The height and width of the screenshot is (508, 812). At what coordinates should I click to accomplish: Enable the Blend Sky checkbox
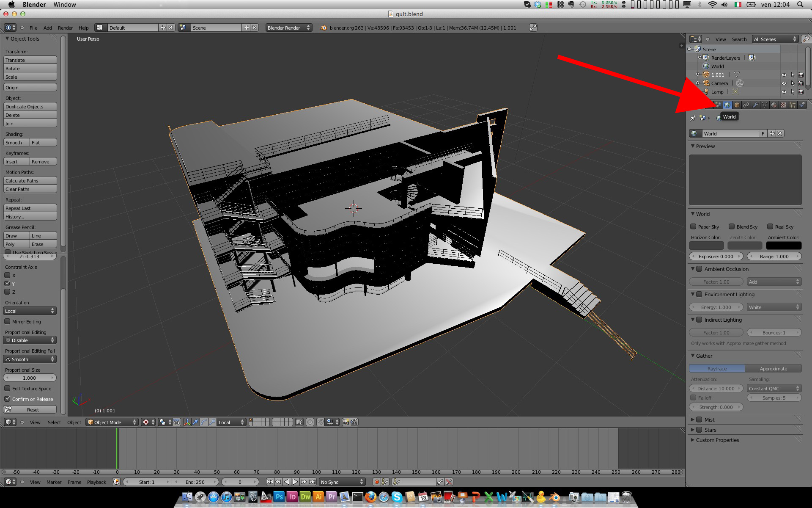tap(732, 226)
